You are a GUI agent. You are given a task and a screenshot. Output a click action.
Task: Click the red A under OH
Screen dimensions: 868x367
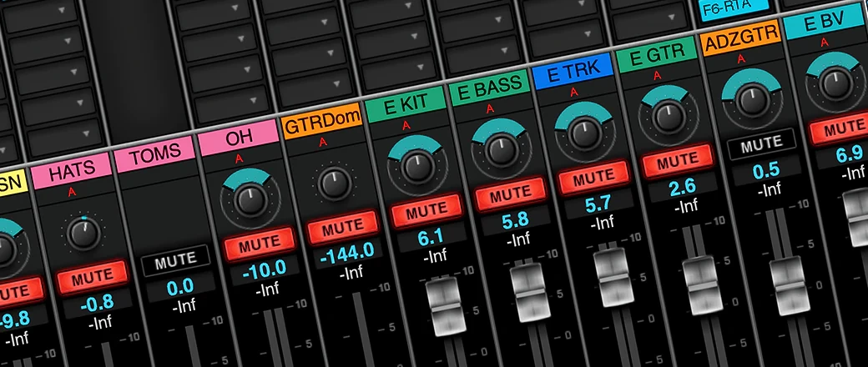(240, 158)
